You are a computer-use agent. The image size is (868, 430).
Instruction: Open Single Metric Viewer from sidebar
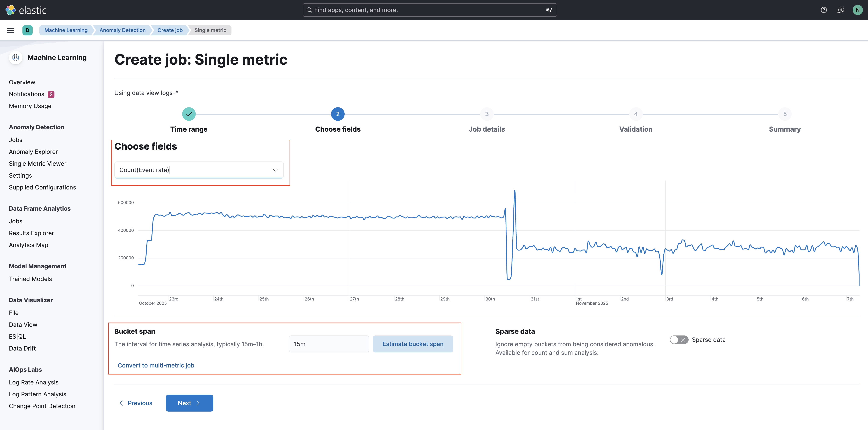click(37, 164)
